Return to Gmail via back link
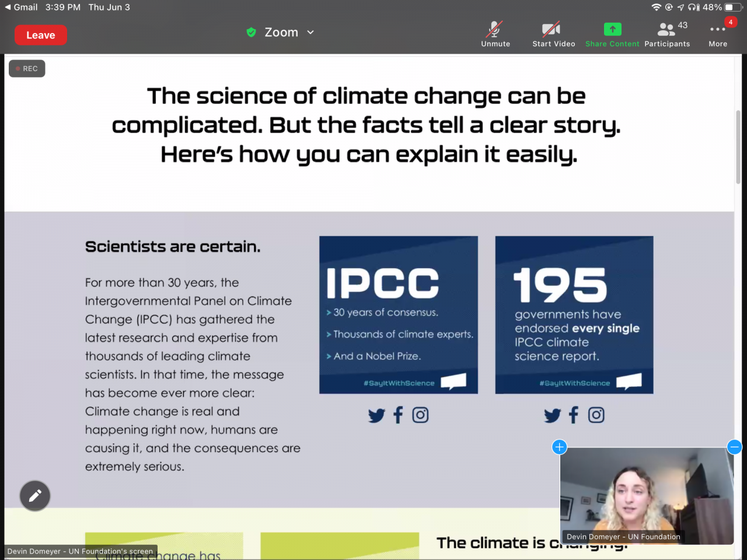The width and height of the screenshot is (747, 560). 21,7
